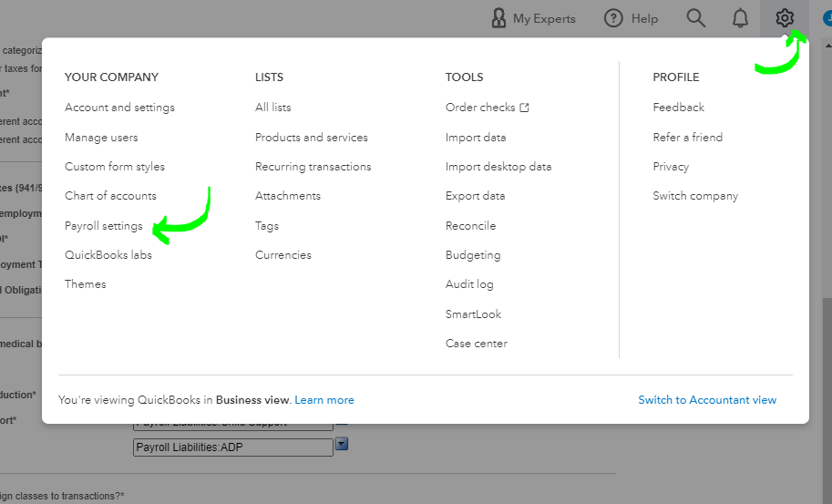Select Recurring transactions
This screenshot has height=504, width=832.
click(x=313, y=167)
